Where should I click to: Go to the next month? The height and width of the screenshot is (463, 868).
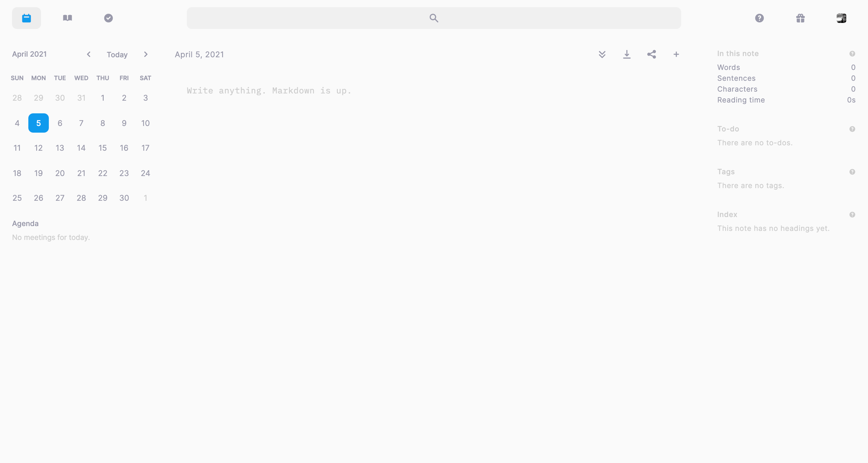pos(146,54)
